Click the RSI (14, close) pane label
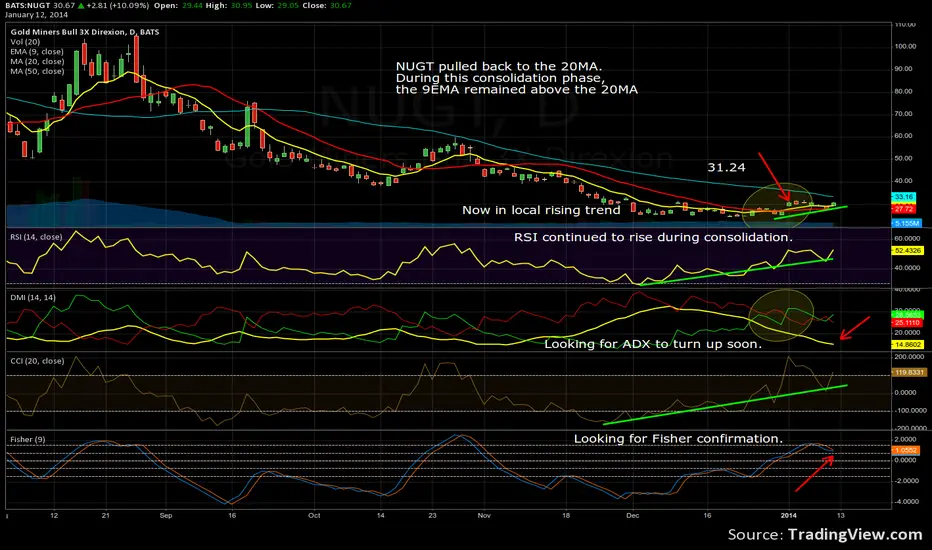This screenshot has width=932, height=550. tap(36, 237)
